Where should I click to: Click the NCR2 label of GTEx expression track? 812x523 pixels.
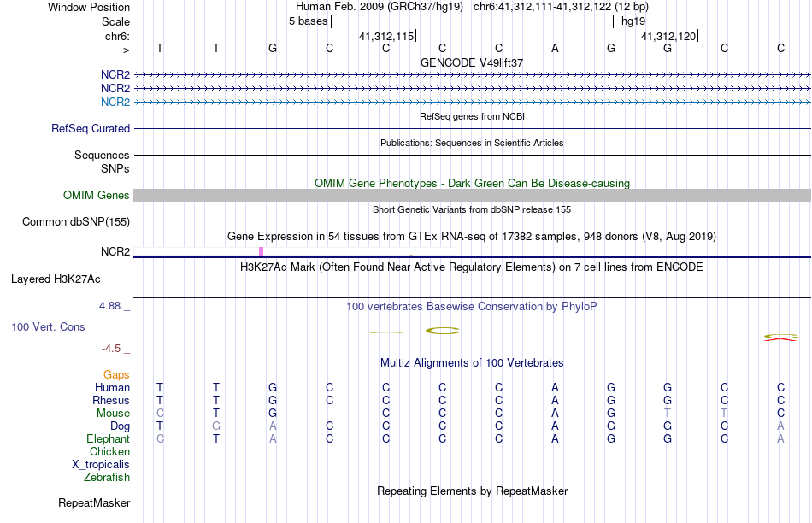[x=115, y=251]
